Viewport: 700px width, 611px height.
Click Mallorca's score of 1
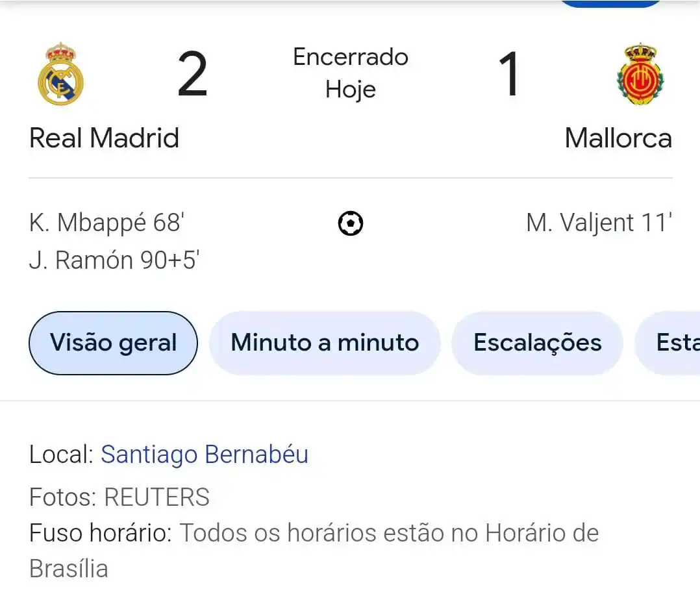pos(508,74)
